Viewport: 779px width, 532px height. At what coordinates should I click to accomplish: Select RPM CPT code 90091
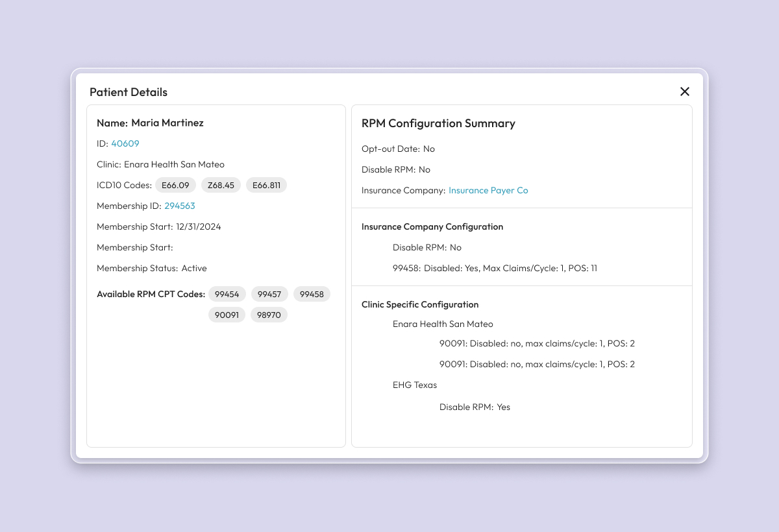point(227,315)
